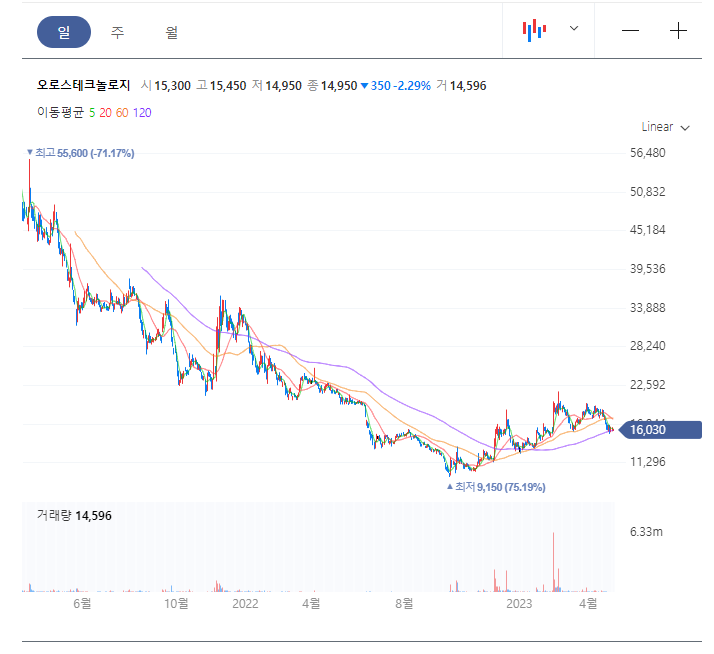Click the 4월 date label after 2023
The height and width of the screenshot is (654, 714).
(x=588, y=603)
